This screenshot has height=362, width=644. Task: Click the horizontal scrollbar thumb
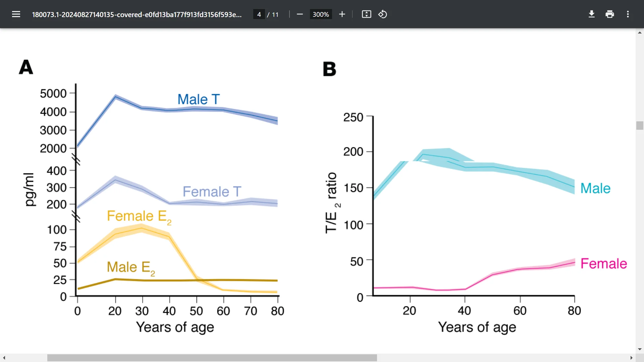coord(212,358)
